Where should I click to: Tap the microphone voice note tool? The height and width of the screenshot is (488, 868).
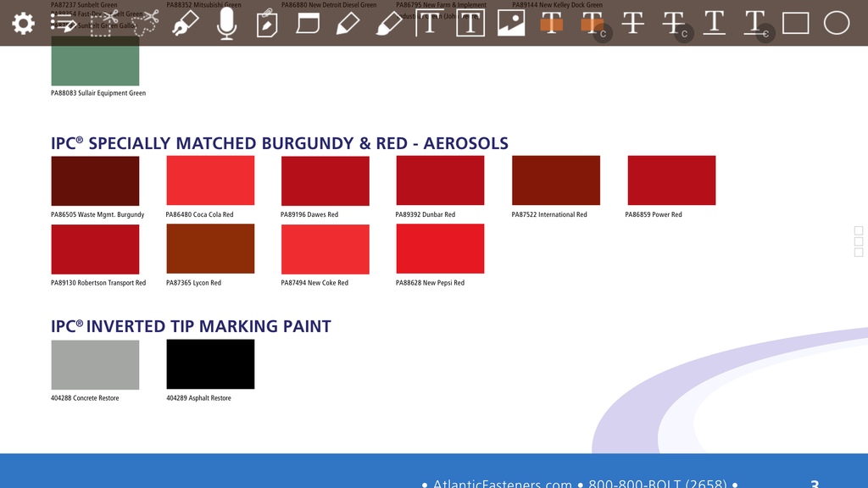pyautogui.click(x=226, y=23)
